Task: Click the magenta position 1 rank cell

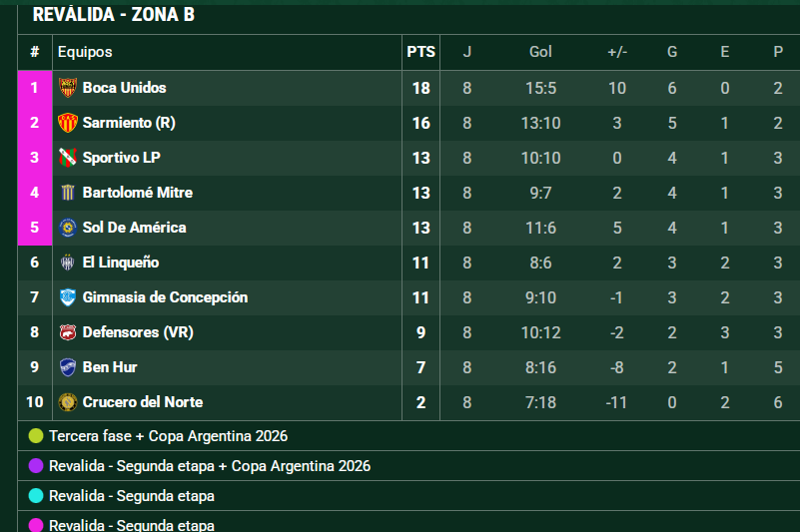Action: 34,88
